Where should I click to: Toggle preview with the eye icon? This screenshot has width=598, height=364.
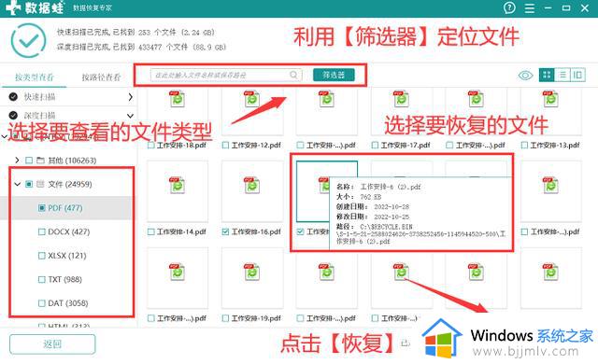525,75
